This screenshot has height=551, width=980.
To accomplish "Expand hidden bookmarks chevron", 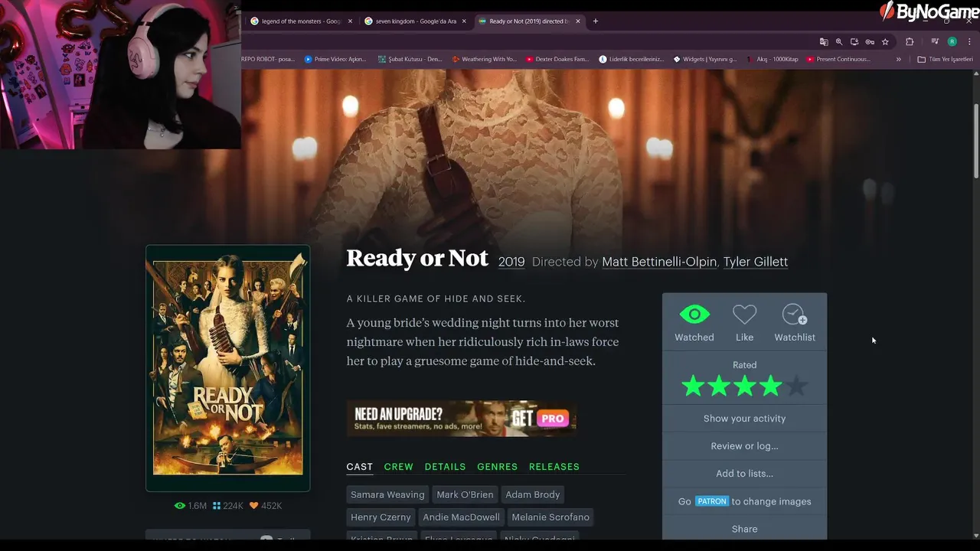I will (899, 60).
